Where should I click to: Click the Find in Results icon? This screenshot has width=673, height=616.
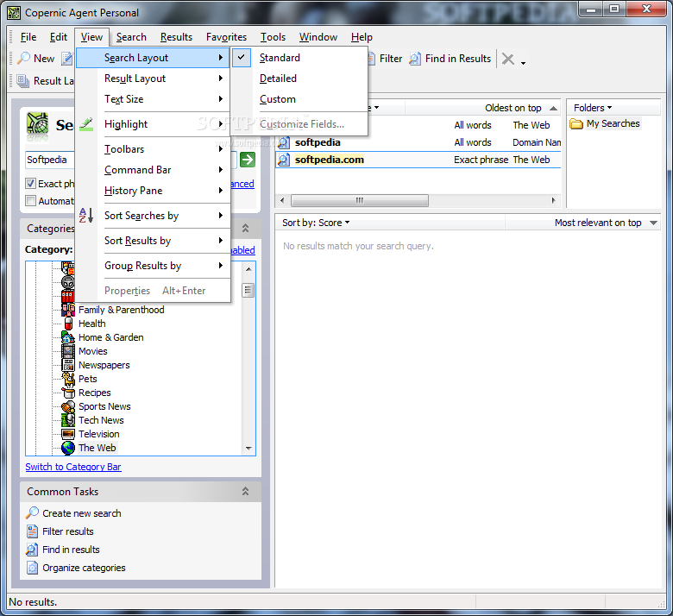point(415,59)
